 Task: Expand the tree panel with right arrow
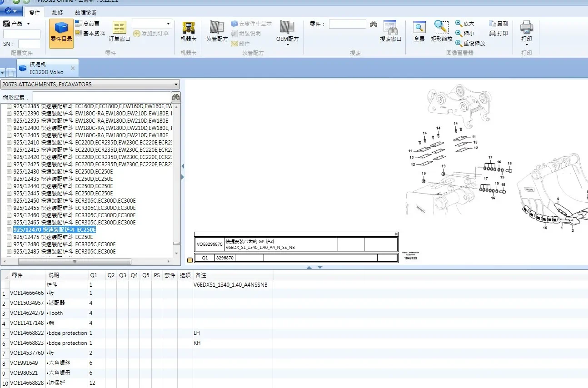click(183, 177)
